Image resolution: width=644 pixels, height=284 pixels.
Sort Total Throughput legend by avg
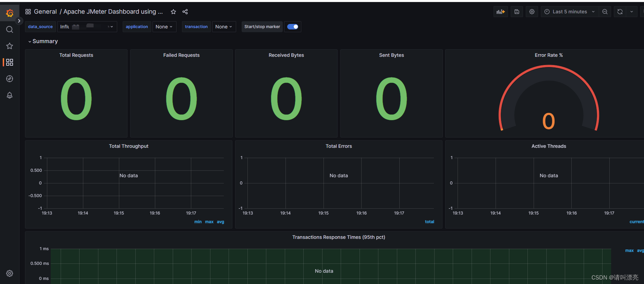pyautogui.click(x=220, y=222)
